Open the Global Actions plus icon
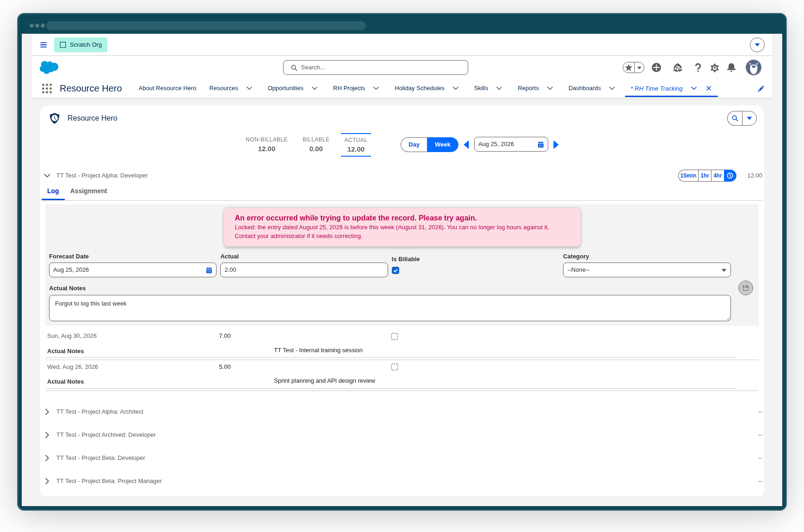This screenshot has height=532, width=804. coord(656,67)
